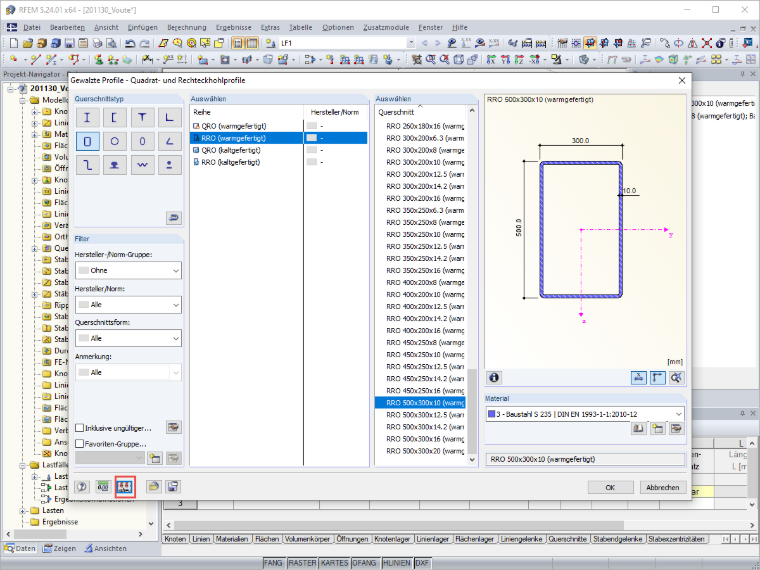Screen dimensions: 760x570
Task: Select the circular hollow section type
Action: [115, 141]
